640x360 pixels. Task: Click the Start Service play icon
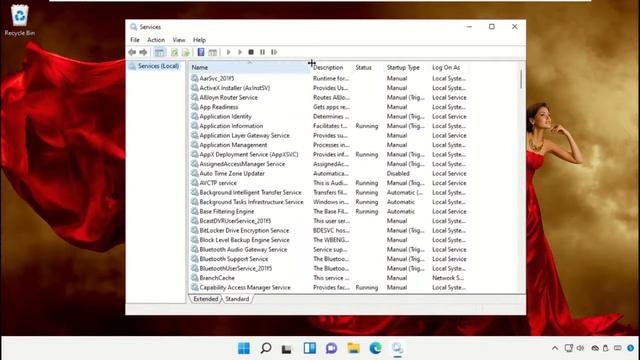228,52
